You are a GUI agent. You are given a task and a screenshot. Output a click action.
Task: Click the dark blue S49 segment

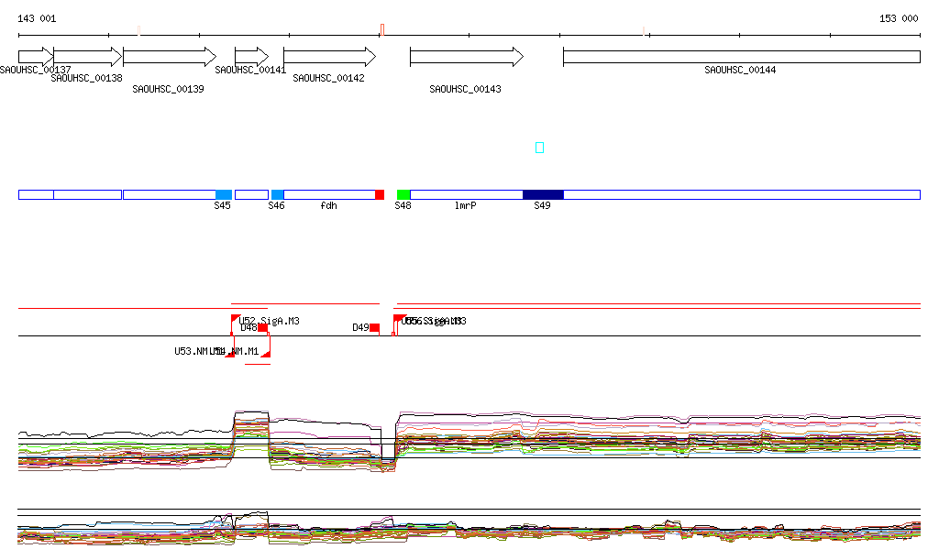tap(543, 194)
